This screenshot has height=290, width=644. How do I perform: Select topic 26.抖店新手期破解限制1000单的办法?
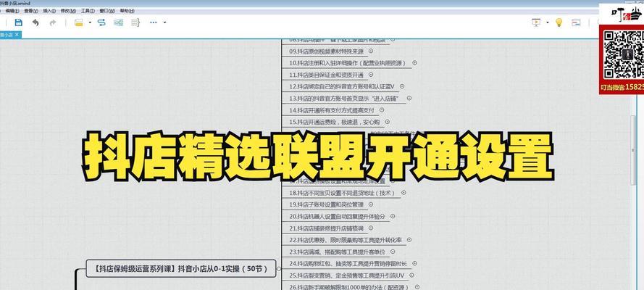click(349, 287)
